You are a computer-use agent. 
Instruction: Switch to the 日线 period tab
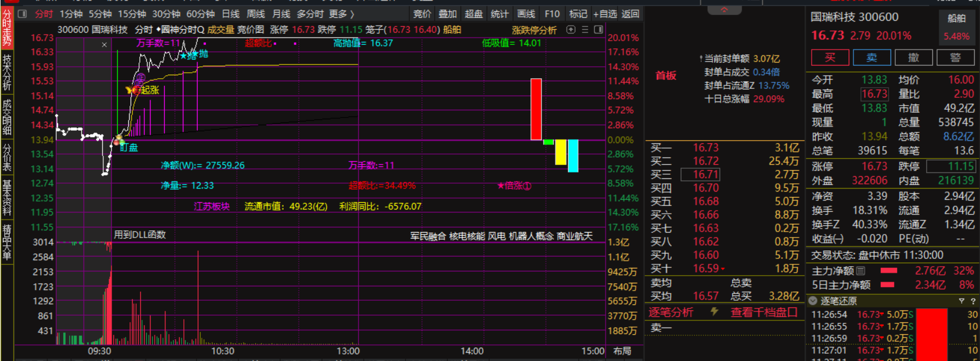[231, 14]
